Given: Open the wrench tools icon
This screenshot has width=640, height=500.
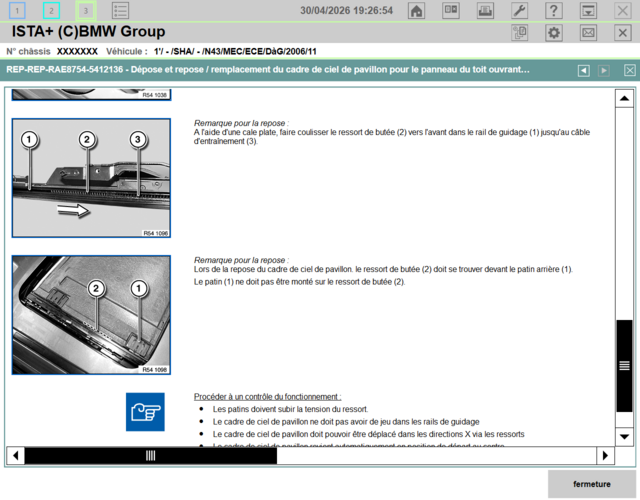Looking at the screenshot, I should tap(520, 11).
